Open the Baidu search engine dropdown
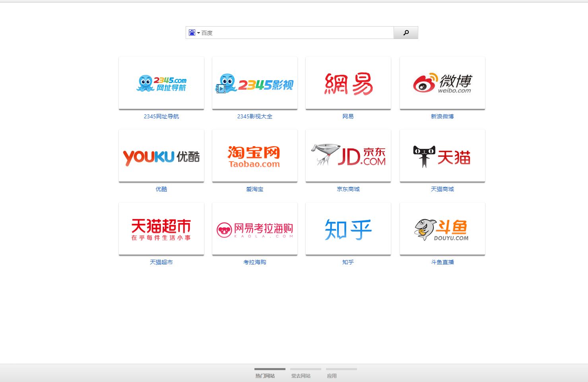The image size is (588, 382). (194, 33)
